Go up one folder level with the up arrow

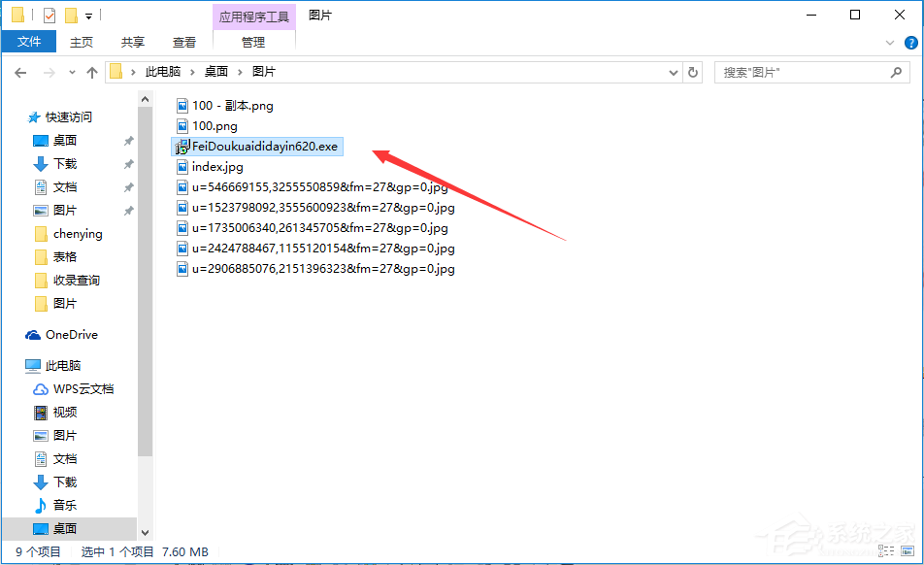pyautogui.click(x=92, y=72)
